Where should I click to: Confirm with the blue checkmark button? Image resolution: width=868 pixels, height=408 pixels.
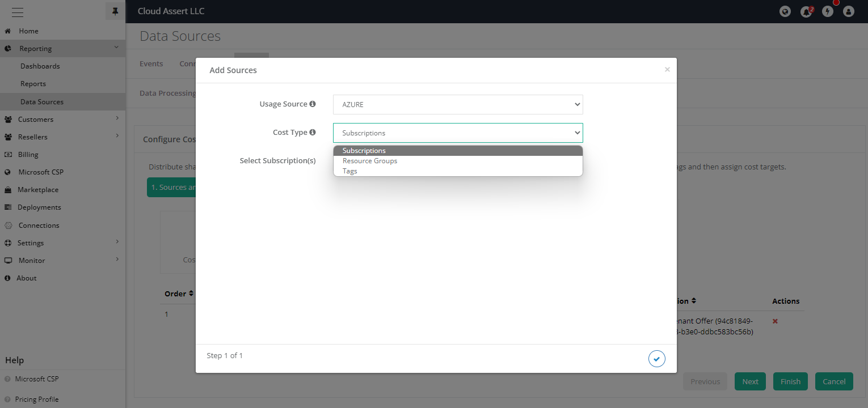[x=656, y=359]
